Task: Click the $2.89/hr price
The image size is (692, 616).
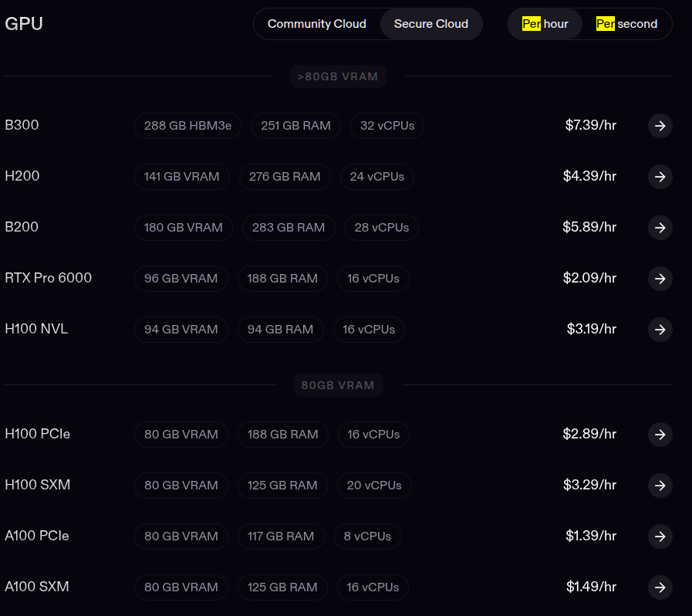Action: coord(589,434)
